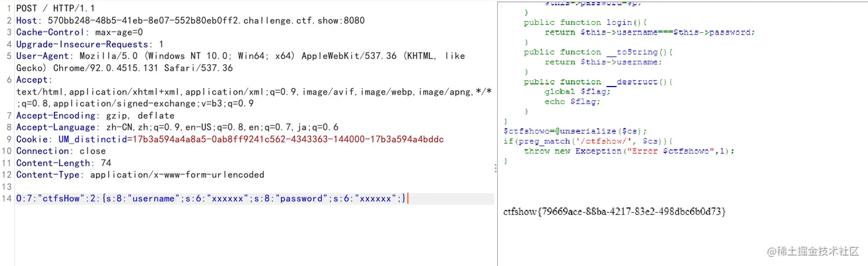Viewport: 868px width, 266px height.
Task: Click the Accept-Language header line
Action: (x=177, y=127)
